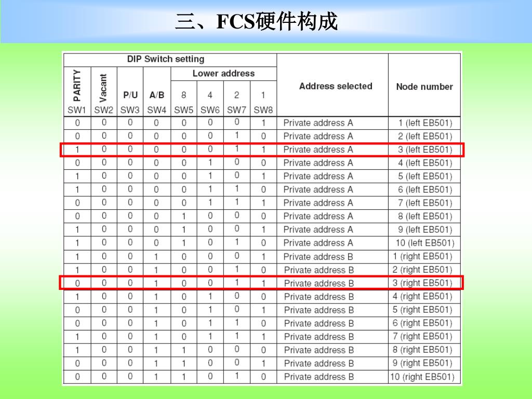The width and height of the screenshot is (532, 399).
Task: Select node '7 (right EB501)'
Action: (422, 336)
